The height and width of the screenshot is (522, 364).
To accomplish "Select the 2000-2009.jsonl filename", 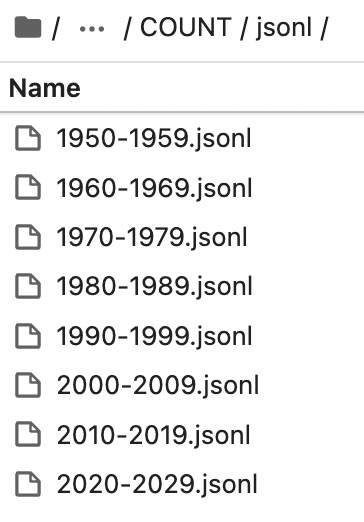I will click(158, 386).
